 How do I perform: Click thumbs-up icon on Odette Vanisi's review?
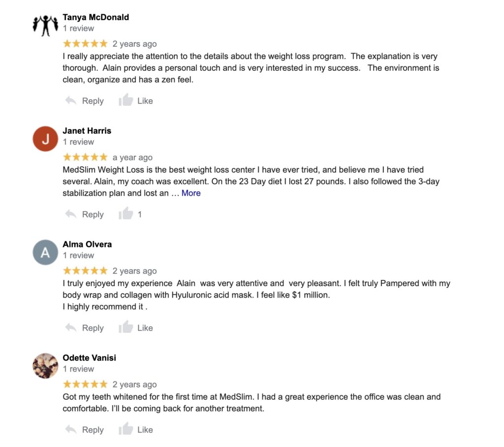(x=126, y=429)
